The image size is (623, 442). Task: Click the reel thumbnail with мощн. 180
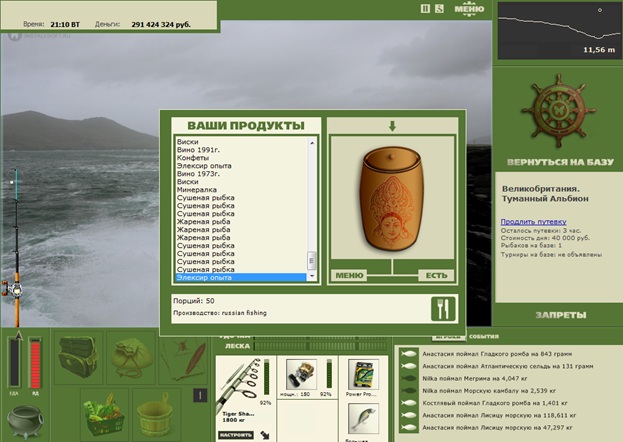pyautogui.click(x=301, y=374)
